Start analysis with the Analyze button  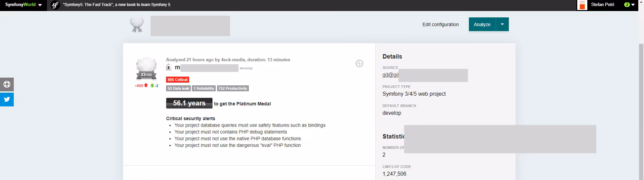[482, 24]
